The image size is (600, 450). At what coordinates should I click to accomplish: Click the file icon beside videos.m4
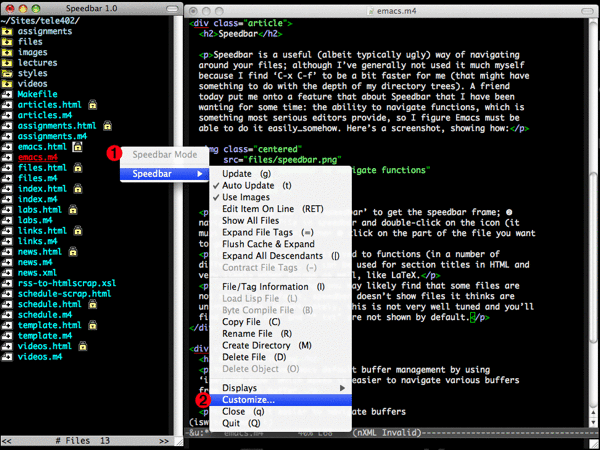point(7,357)
